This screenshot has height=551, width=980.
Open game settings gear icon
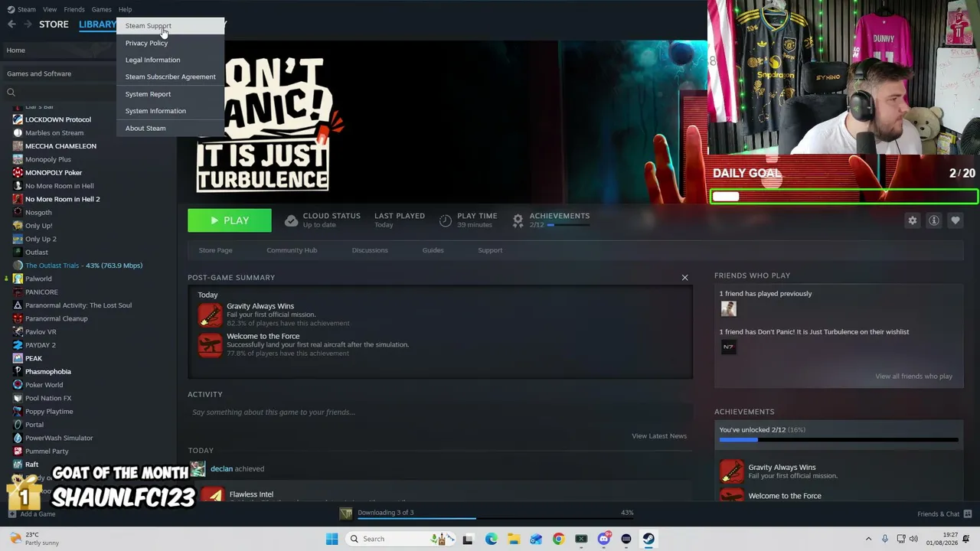click(912, 220)
